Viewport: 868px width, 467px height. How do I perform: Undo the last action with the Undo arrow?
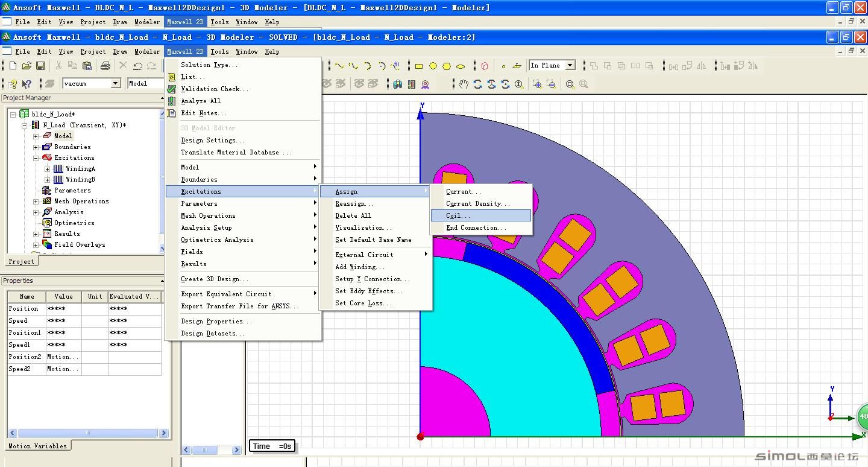(137, 66)
